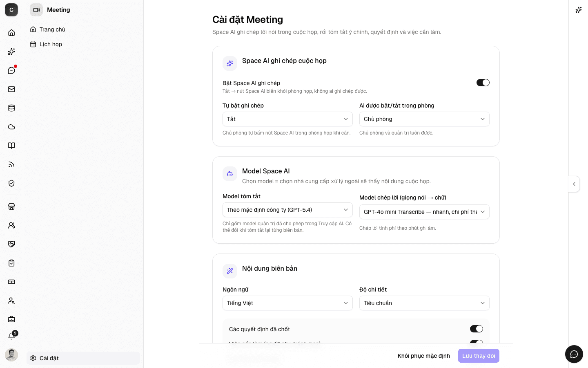Open the store icon in the left rail
588x368 pixels.
(11, 206)
